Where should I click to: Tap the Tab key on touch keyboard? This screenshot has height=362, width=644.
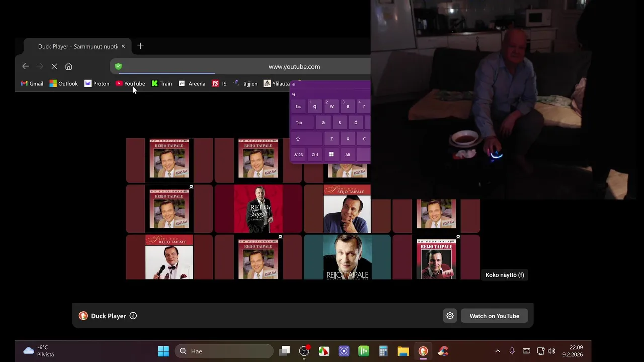click(x=302, y=122)
